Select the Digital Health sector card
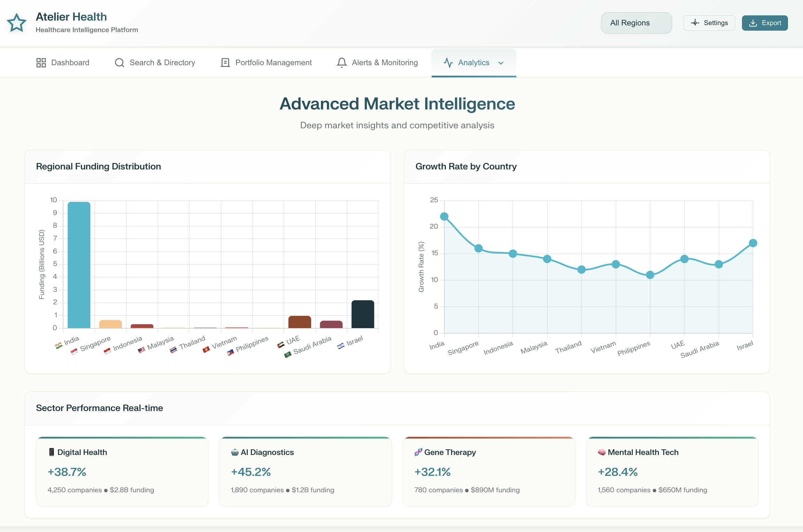 tap(122, 471)
